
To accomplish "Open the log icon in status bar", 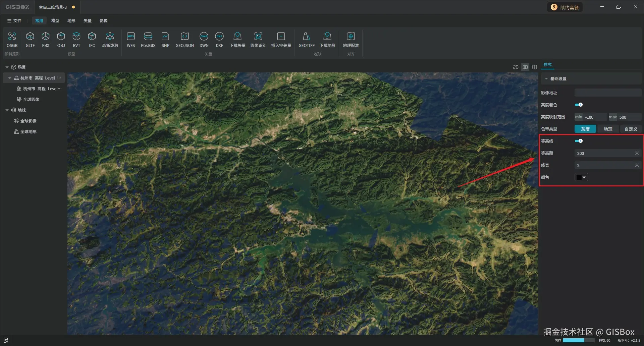I will tap(6, 340).
